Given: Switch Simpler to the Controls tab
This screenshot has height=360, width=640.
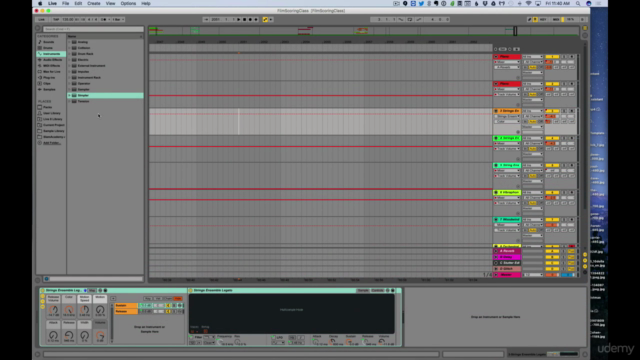Looking at the screenshot, I should pos(377,291).
